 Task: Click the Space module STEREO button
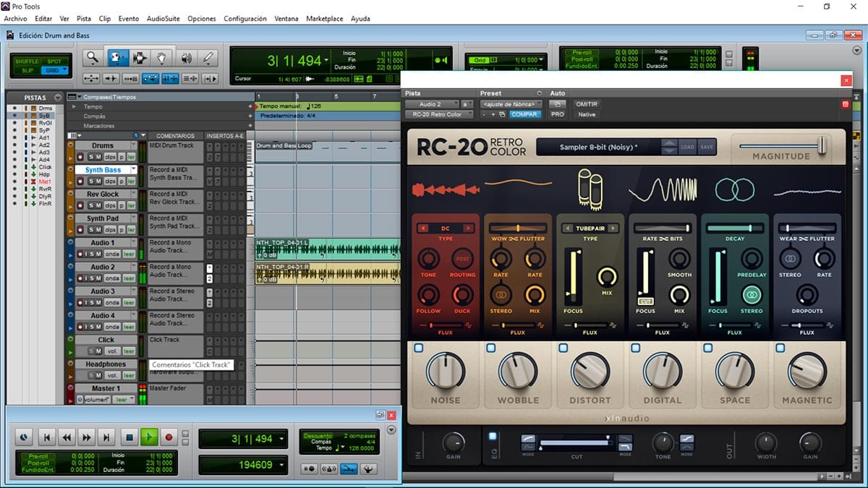(752, 294)
